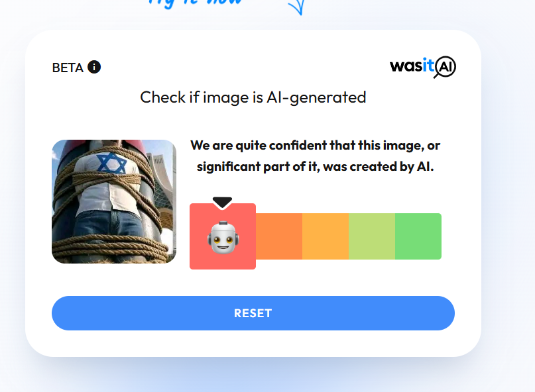This screenshot has width=535, height=392.
Task: Click the "Check if image is AI-generated" heading
Action: (253, 97)
